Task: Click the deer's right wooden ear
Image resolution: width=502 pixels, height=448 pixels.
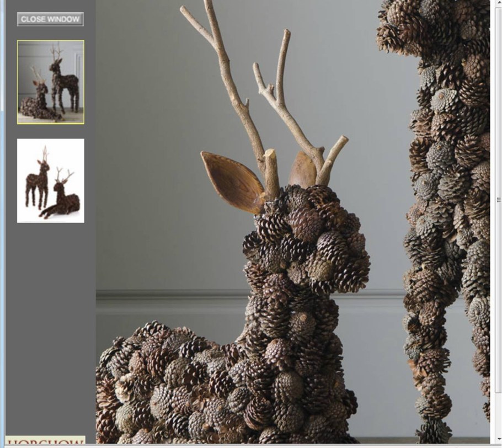Action: (303, 170)
